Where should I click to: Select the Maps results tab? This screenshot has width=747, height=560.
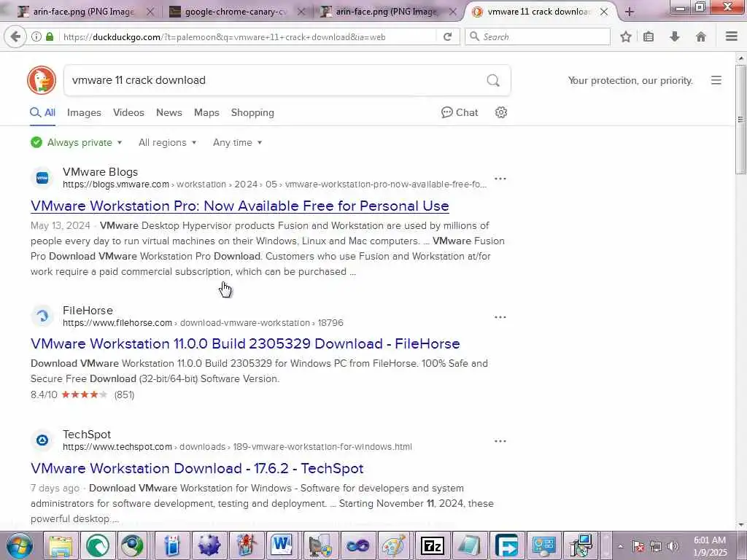[206, 113]
